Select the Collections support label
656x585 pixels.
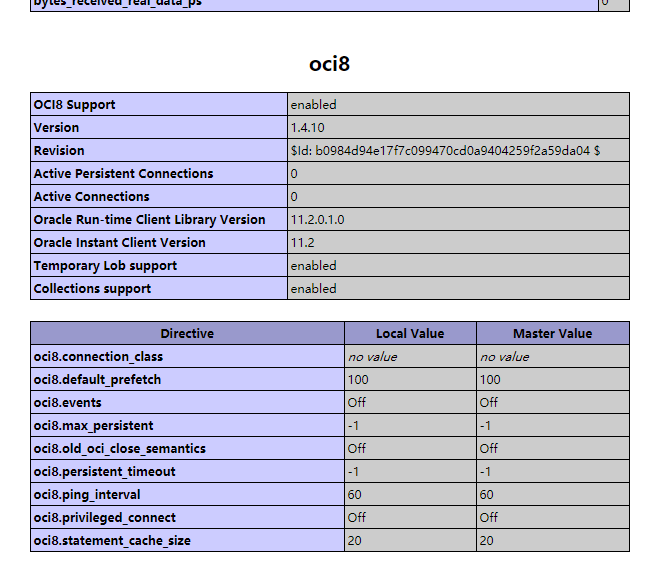pyautogui.click(x=92, y=289)
